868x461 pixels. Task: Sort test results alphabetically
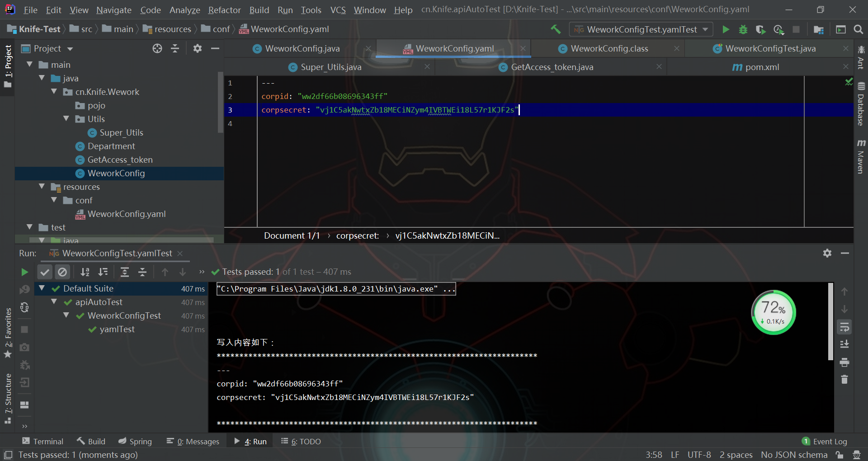pos(85,272)
